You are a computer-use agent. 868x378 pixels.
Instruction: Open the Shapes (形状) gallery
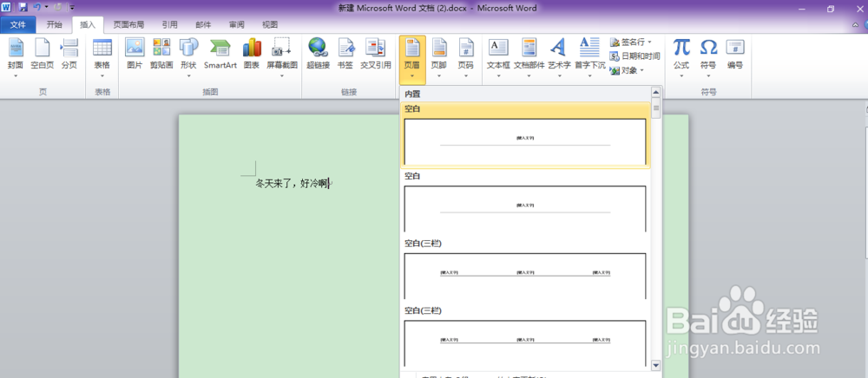[x=188, y=57]
